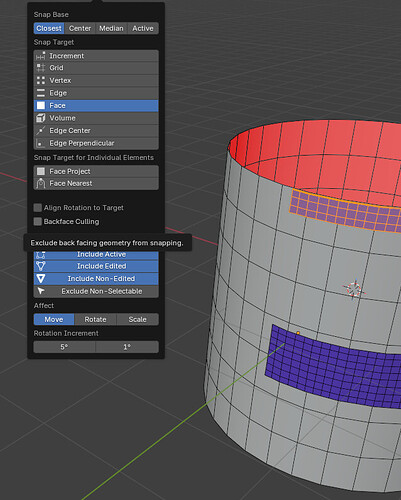Choose Volume as snap target
Screen dimensions: 401x500
click(96, 118)
